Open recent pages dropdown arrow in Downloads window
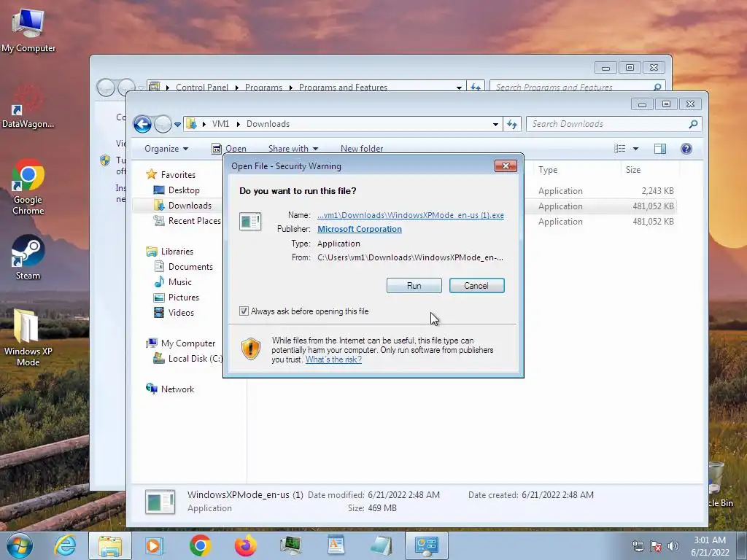Screen dimensions: 747x560 click(x=177, y=124)
